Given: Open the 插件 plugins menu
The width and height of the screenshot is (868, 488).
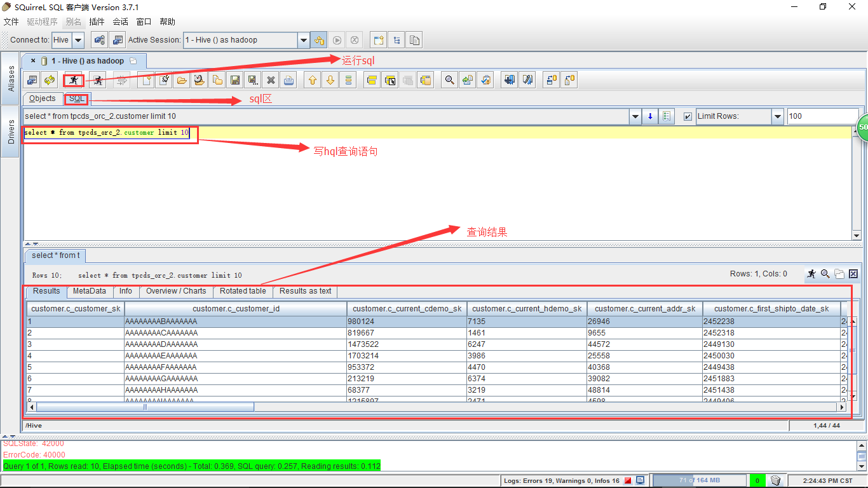Looking at the screenshot, I should pyautogui.click(x=97, y=22).
